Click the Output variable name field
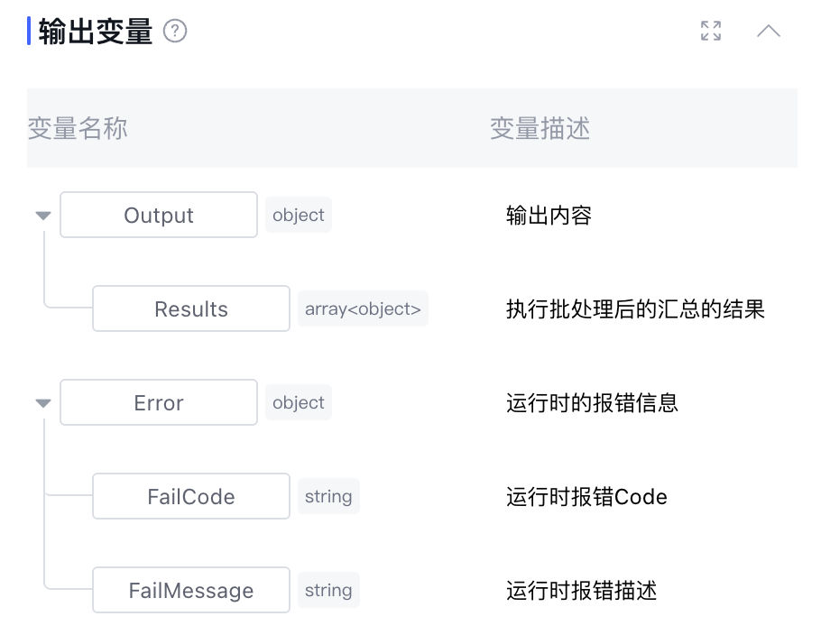The height and width of the screenshot is (644, 821). click(159, 216)
